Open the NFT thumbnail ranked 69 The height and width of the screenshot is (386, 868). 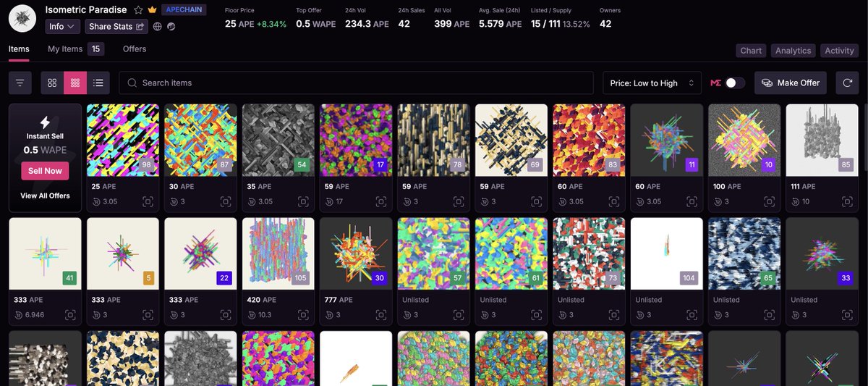click(x=511, y=140)
